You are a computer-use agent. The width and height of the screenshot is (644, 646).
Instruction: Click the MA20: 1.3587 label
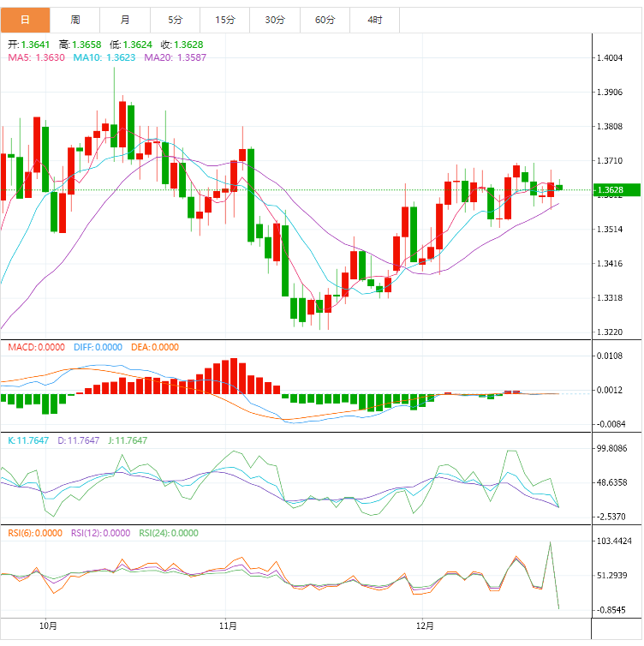tap(175, 57)
